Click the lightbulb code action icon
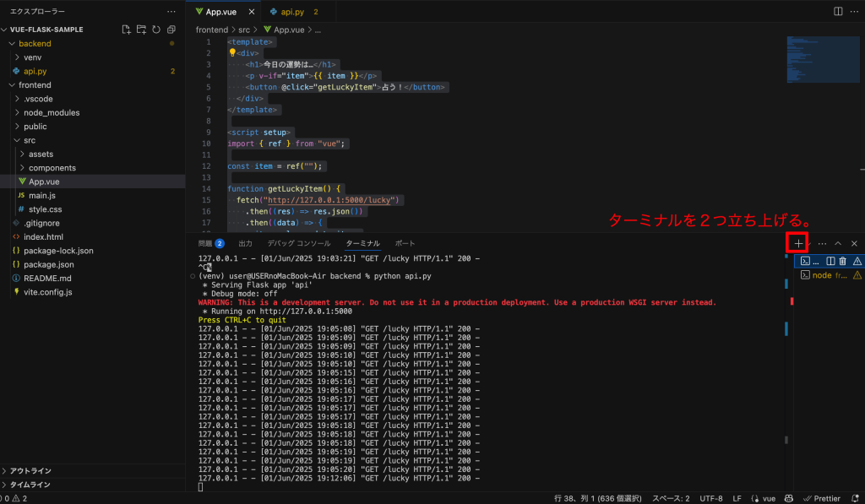The width and height of the screenshot is (865, 504). pos(232,53)
